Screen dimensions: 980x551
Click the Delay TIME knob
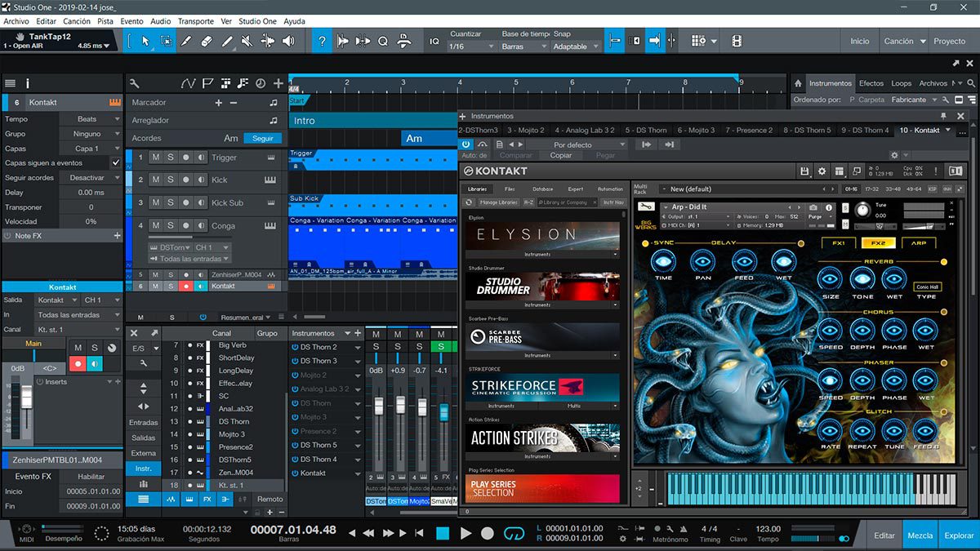(663, 261)
